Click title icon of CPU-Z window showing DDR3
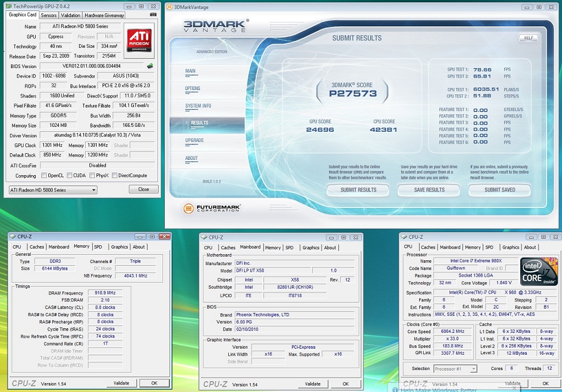Viewport: 562px width, 392px height. click(13, 237)
